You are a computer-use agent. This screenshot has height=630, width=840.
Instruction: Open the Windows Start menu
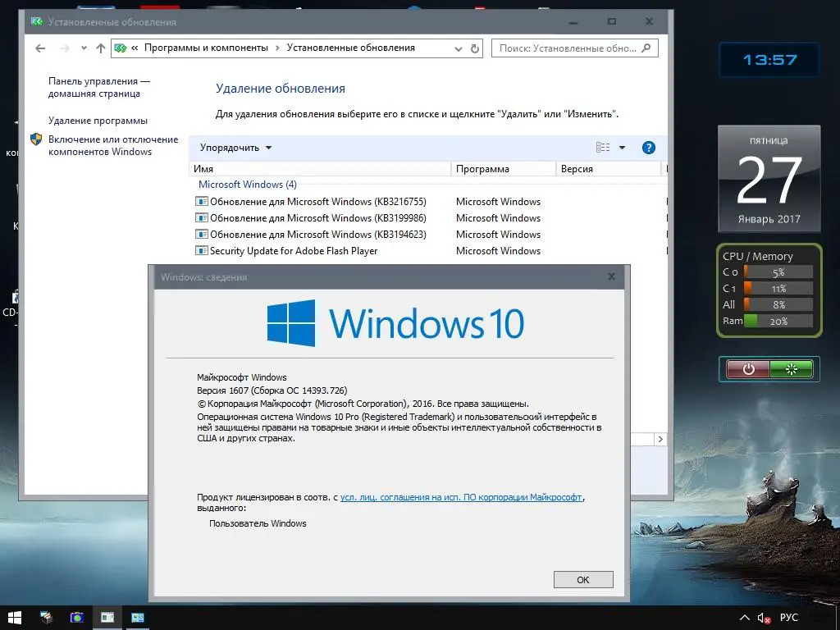pos(15,618)
